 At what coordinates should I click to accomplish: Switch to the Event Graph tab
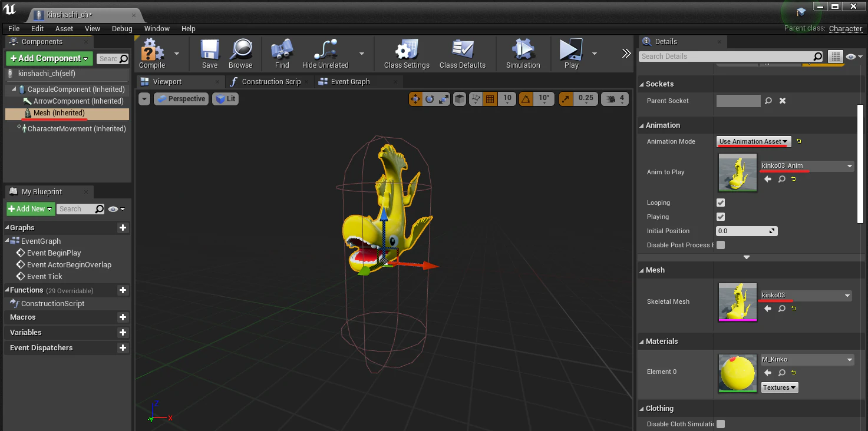(x=350, y=82)
